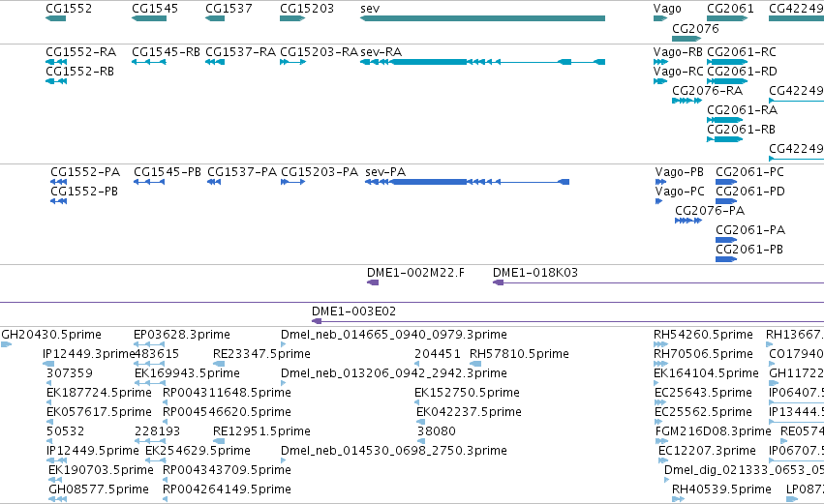Select the CG2061-PA protein label
The height and width of the screenshot is (504, 824).
click(x=750, y=230)
